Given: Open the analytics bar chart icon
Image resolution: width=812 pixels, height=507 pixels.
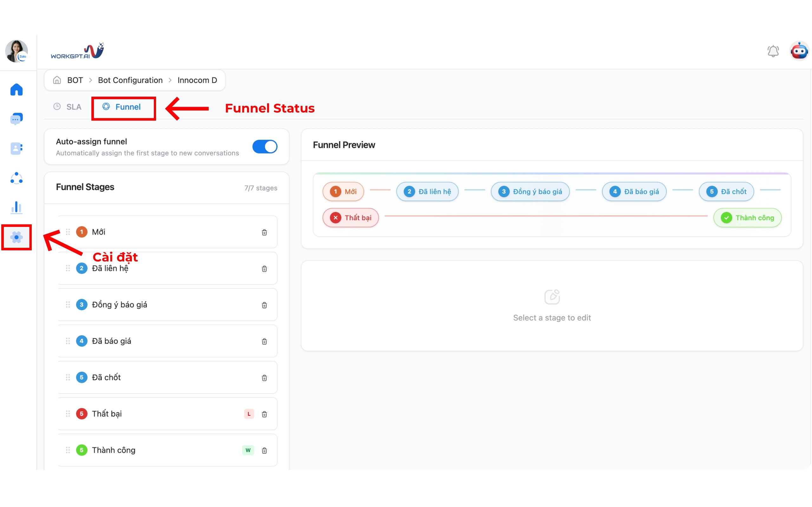Looking at the screenshot, I should coord(16,208).
